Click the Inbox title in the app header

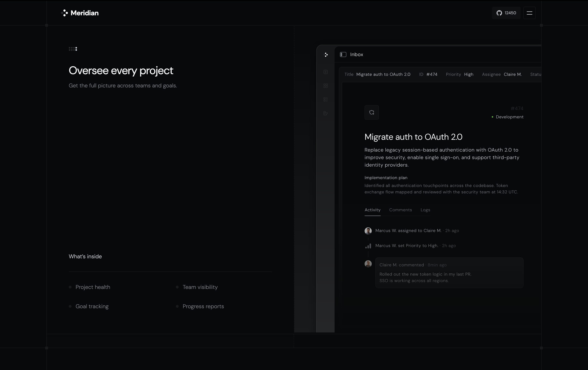coord(357,55)
